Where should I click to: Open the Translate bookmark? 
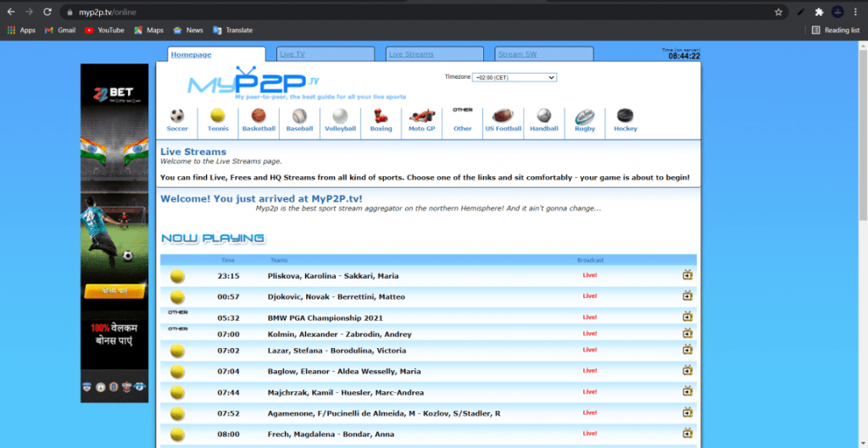pyautogui.click(x=233, y=30)
